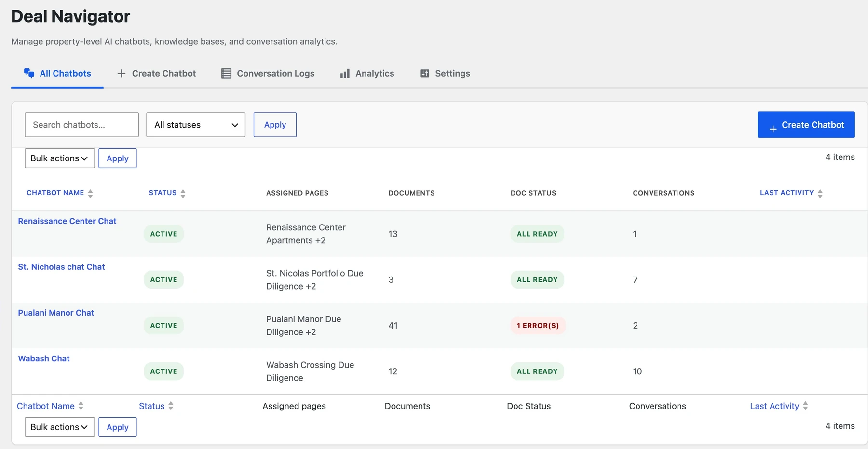Open Wabash Chat link
The height and width of the screenshot is (449, 868).
[44, 358]
